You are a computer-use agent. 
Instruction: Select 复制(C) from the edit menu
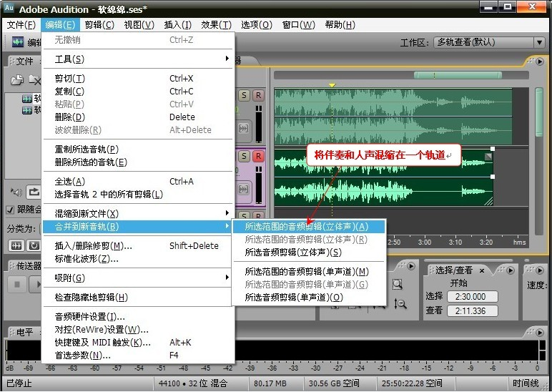pos(138,92)
